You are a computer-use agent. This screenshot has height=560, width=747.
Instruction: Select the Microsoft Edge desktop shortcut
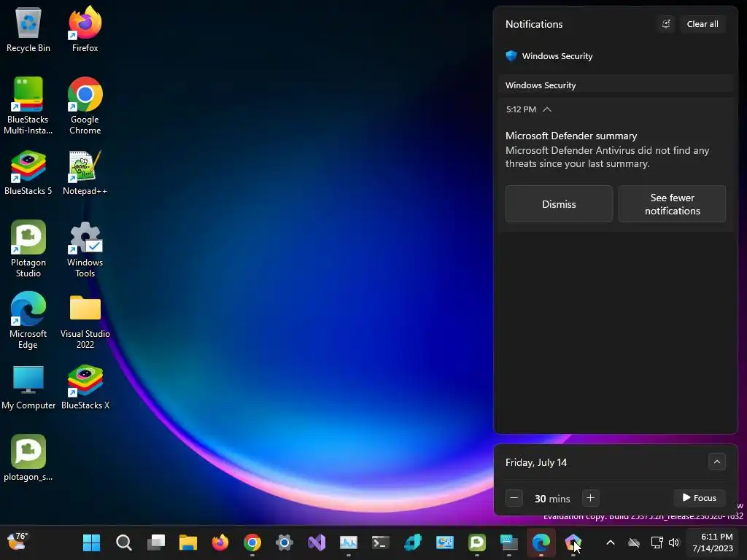coord(28,320)
